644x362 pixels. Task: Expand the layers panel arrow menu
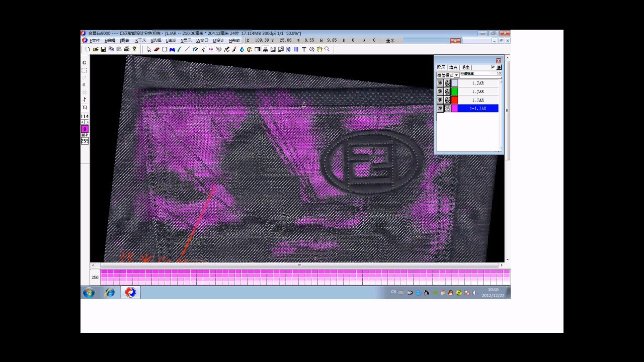coord(499,67)
